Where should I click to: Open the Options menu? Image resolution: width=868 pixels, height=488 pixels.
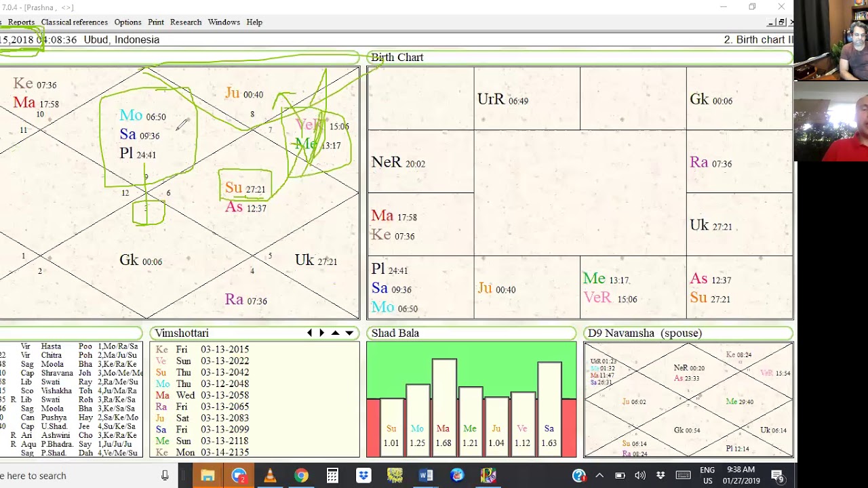(x=127, y=22)
